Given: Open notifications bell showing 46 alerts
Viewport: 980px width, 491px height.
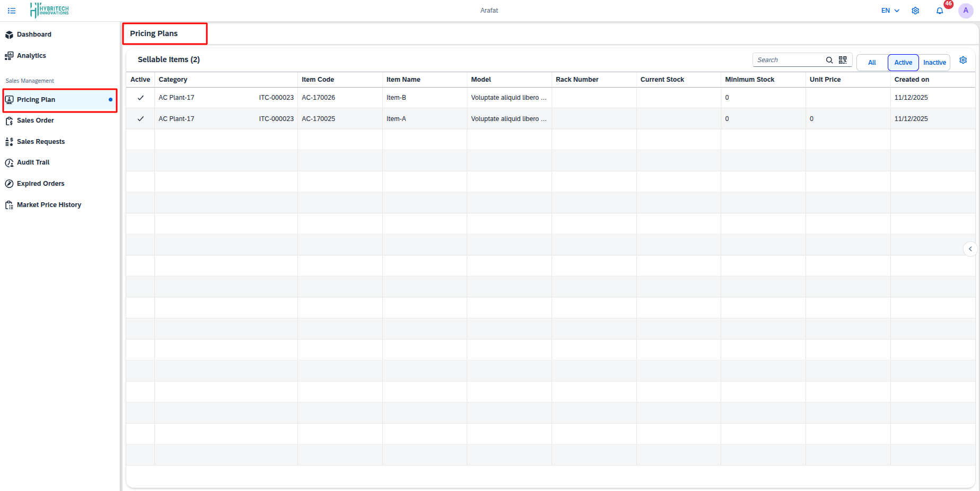Looking at the screenshot, I should click(x=940, y=10).
